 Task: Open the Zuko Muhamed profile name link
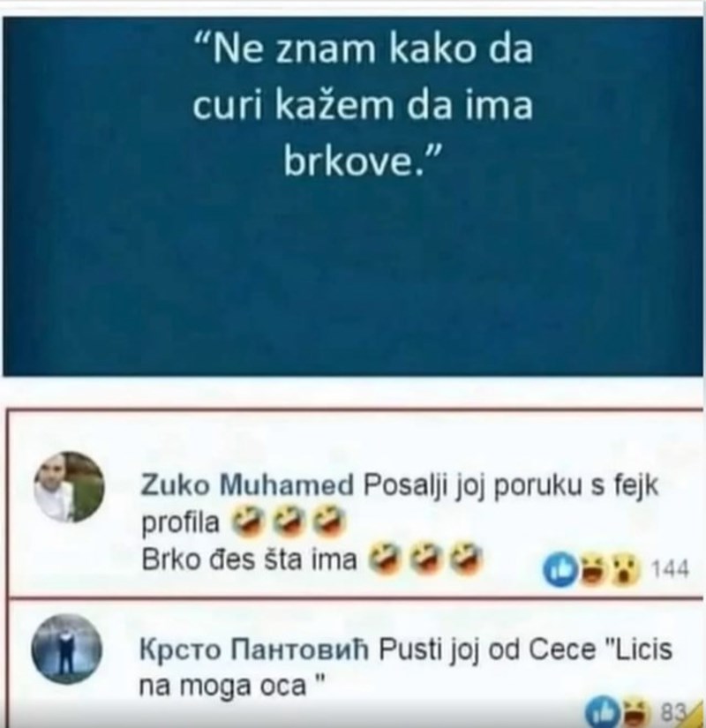(248, 486)
